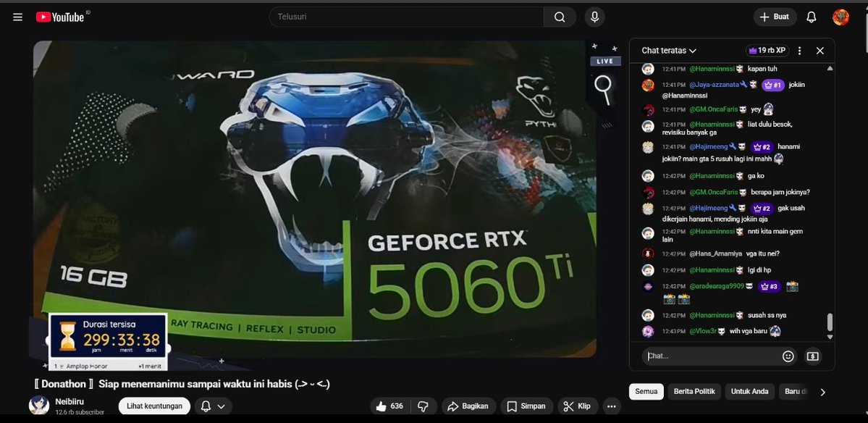Click magnifier overlay icon on video
Screen dimensions: 868x423
(604, 89)
